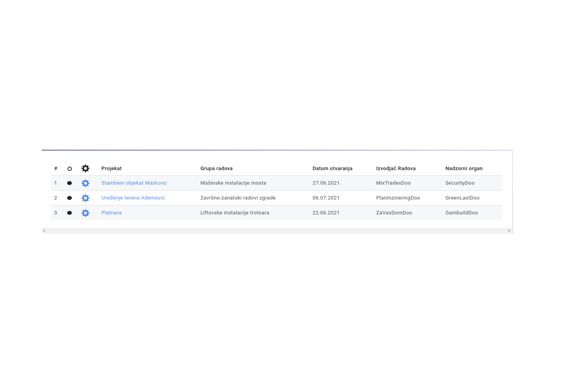Click the status dot in row 2

(69, 198)
